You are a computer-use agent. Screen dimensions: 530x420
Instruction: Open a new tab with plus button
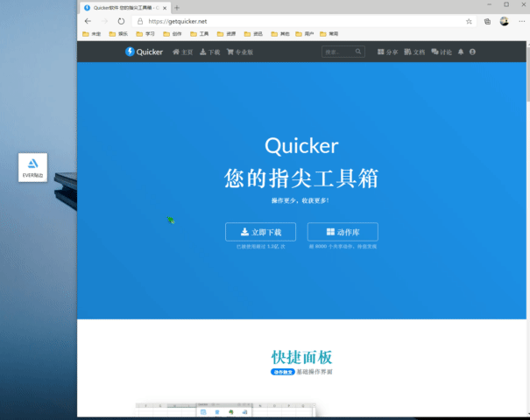[177, 7]
